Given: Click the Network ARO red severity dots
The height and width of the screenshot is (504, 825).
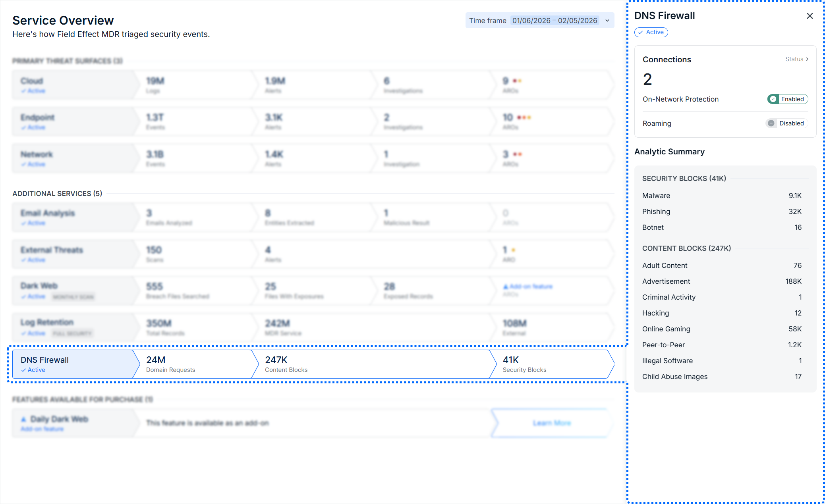Looking at the screenshot, I should pyautogui.click(x=517, y=154).
